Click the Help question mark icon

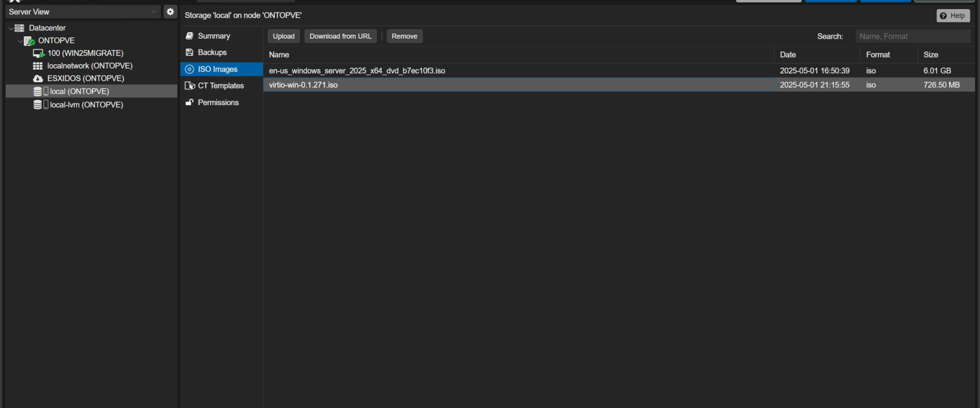click(943, 16)
